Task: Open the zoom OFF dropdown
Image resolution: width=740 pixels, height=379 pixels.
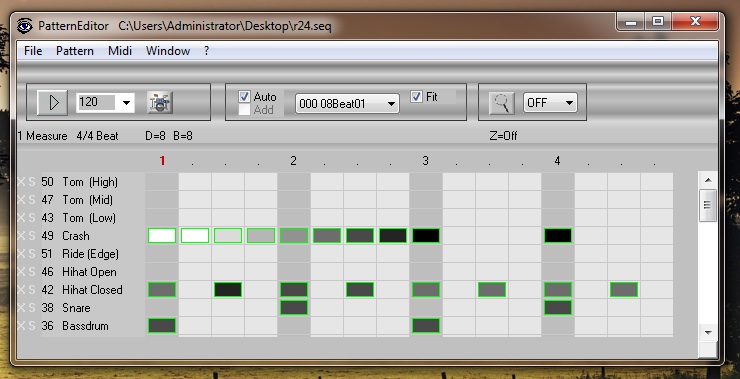Action: [569, 102]
